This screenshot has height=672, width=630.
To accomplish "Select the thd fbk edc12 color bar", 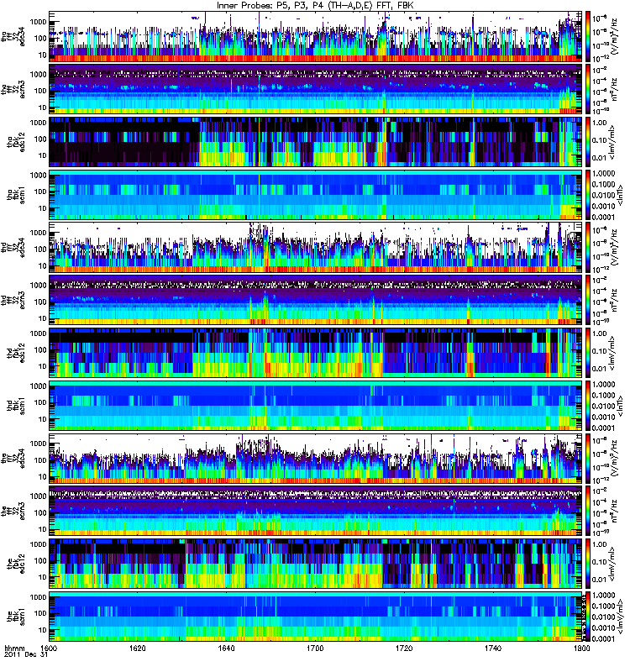I will coord(588,353).
